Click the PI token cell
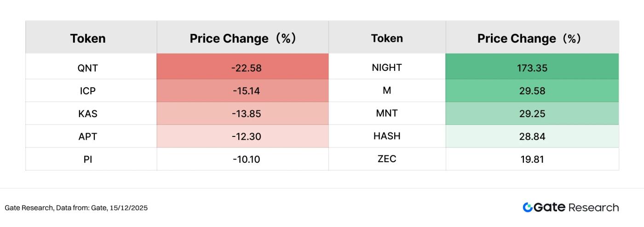The image size is (644, 227). 88,159
